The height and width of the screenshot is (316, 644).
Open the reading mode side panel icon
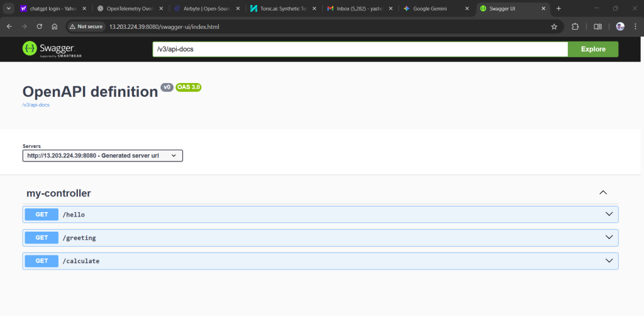tap(597, 26)
